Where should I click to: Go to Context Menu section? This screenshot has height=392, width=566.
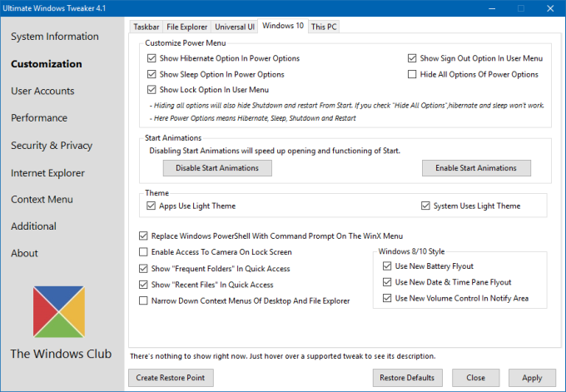[x=42, y=199]
